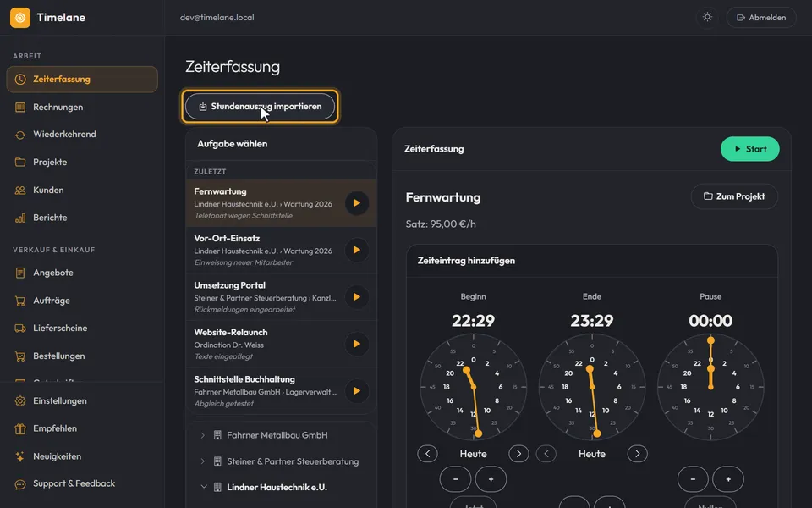Click the Einstellungen gear icon
Image resolution: width=812 pixels, height=508 pixels.
coord(20,401)
